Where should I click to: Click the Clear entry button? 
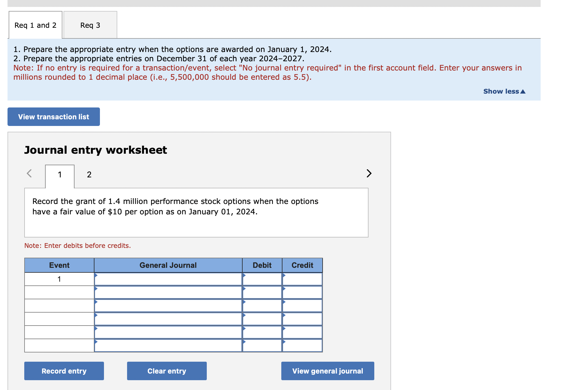[x=167, y=371]
